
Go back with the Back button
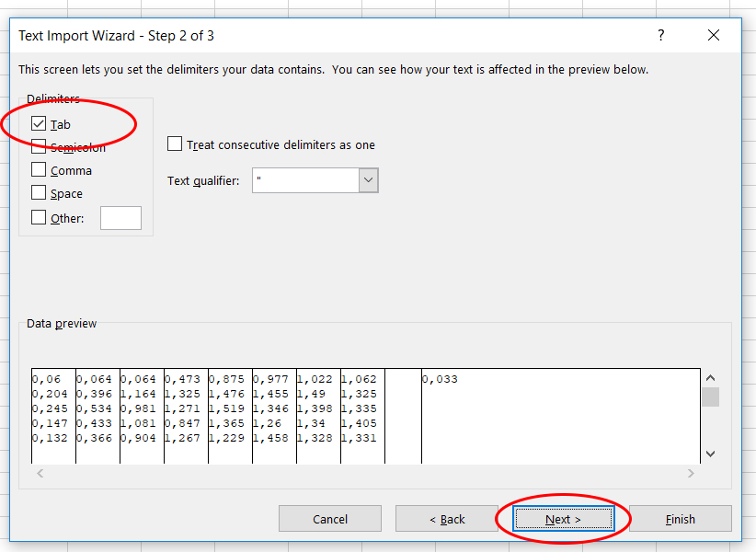[x=447, y=519]
